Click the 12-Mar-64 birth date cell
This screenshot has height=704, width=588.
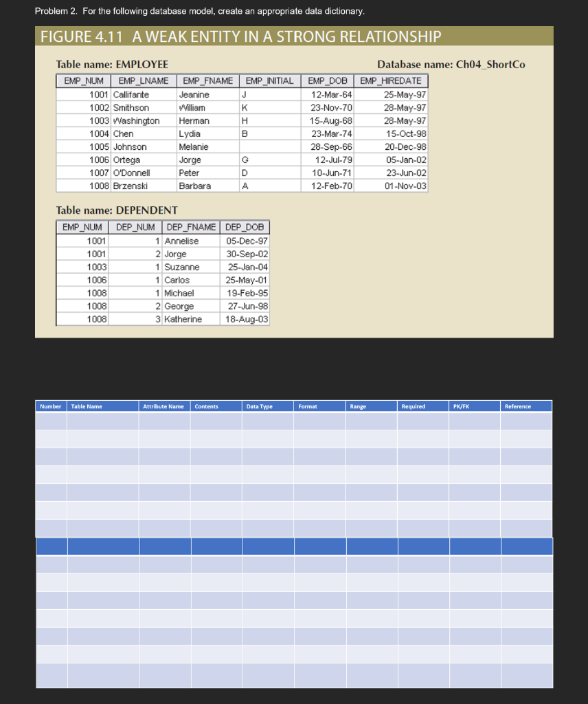click(328, 94)
